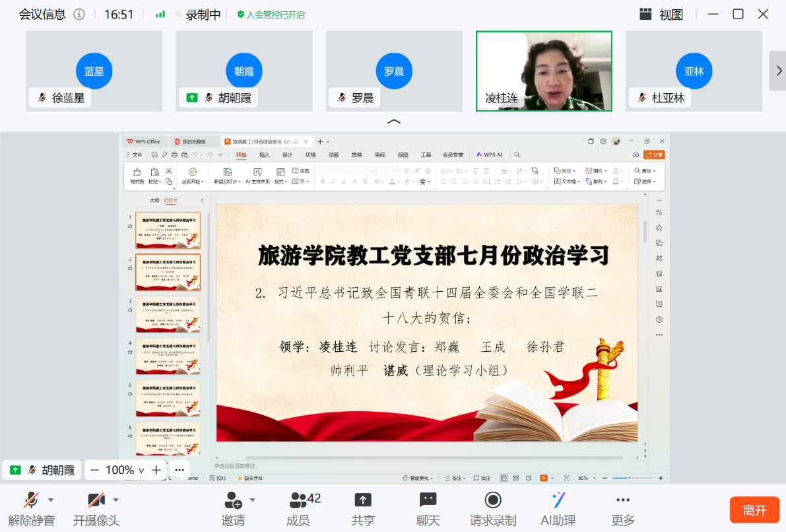Zoom in shared screen with plus
The width and height of the screenshot is (786, 532).
[x=156, y=470]
